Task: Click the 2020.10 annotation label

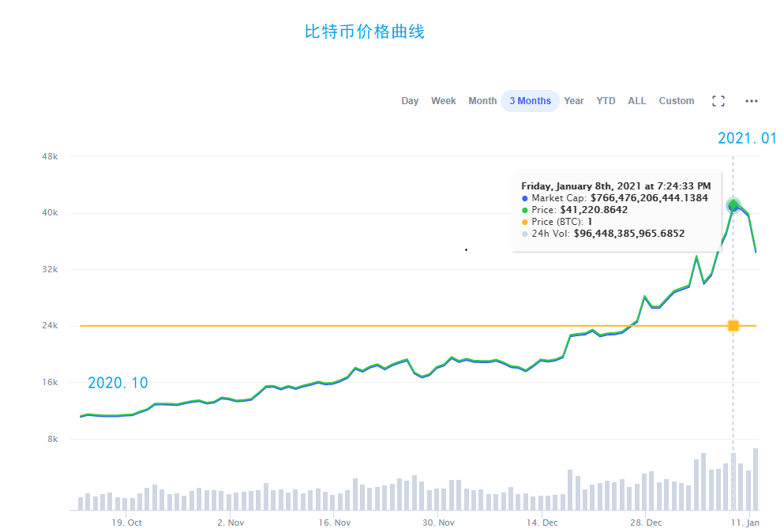Action: point(118,383)
